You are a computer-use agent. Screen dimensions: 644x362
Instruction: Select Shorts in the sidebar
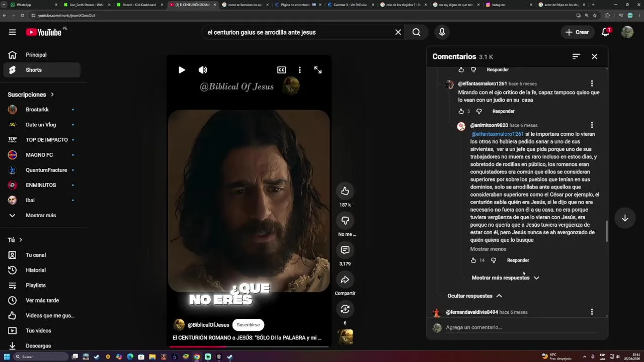(x=42, y=70)
